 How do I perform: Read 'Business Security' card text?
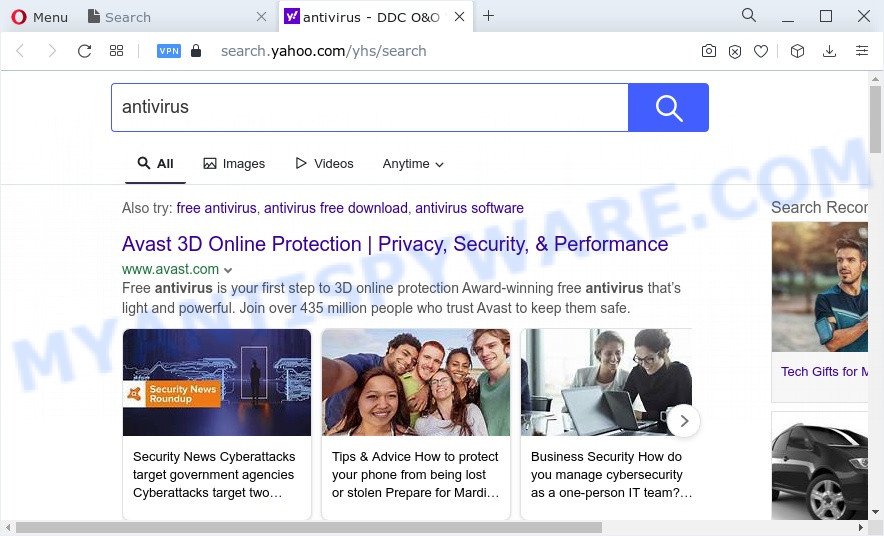(611, 475)
